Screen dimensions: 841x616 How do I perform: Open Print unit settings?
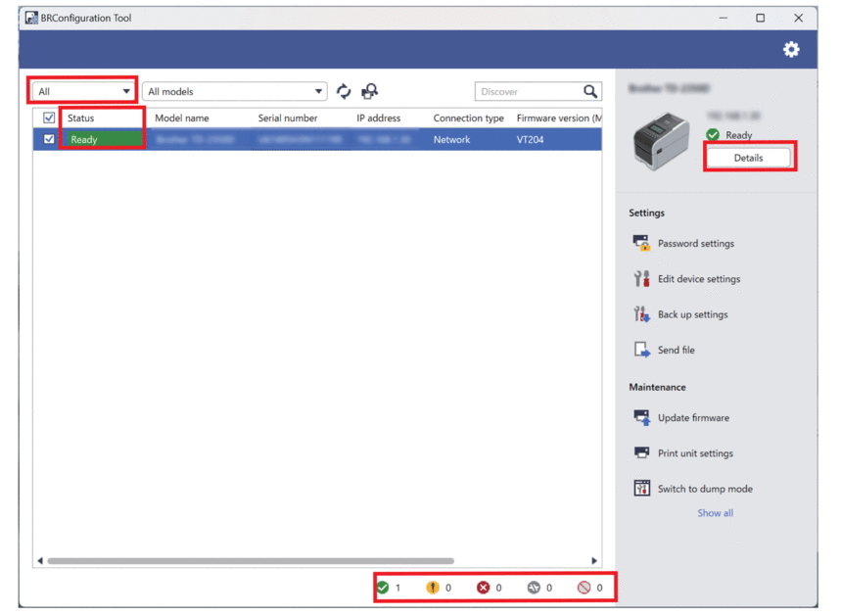click(695, 453)
